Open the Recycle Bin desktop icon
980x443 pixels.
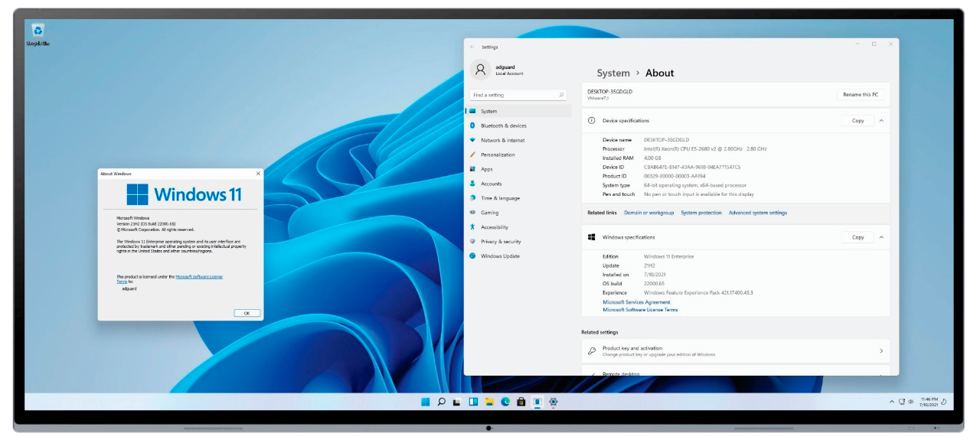tap(38, 34)
